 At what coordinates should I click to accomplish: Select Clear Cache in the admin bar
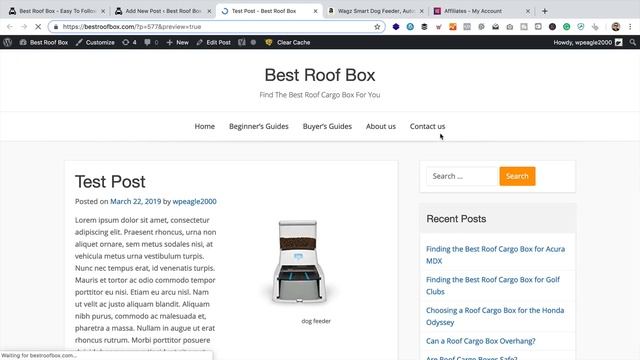(288, 42)
